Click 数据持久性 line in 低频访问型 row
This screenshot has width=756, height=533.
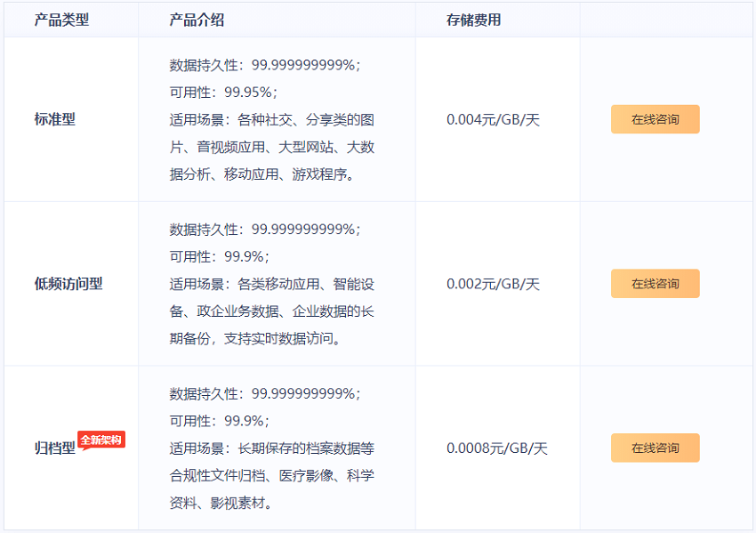(265, 229)
